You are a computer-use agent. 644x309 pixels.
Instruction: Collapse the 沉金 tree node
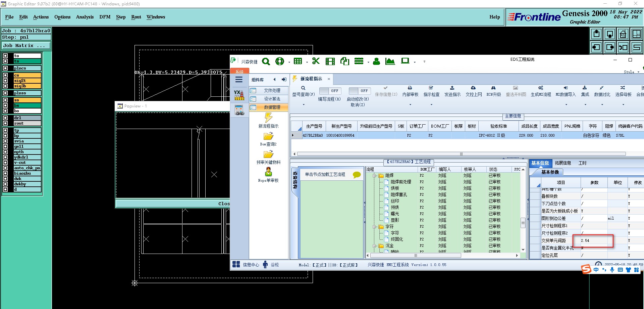(374, 246)
